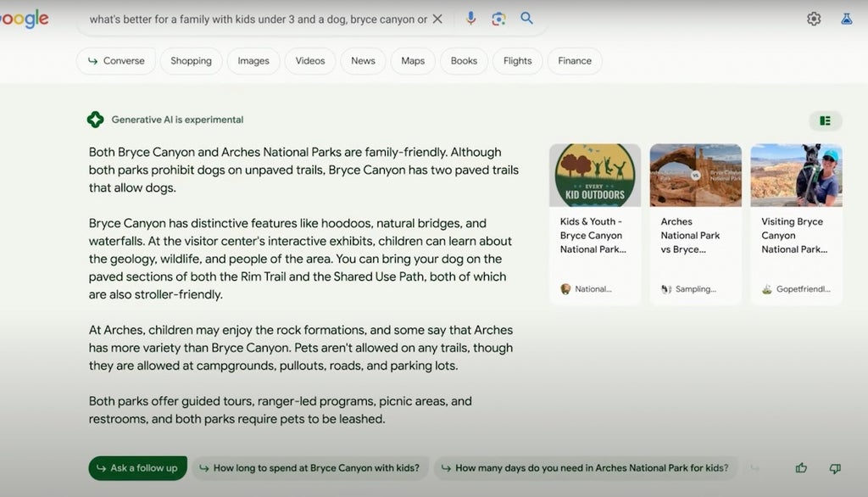Open the Kids & Youth Bryce Canyon card

tap(595, 224)
